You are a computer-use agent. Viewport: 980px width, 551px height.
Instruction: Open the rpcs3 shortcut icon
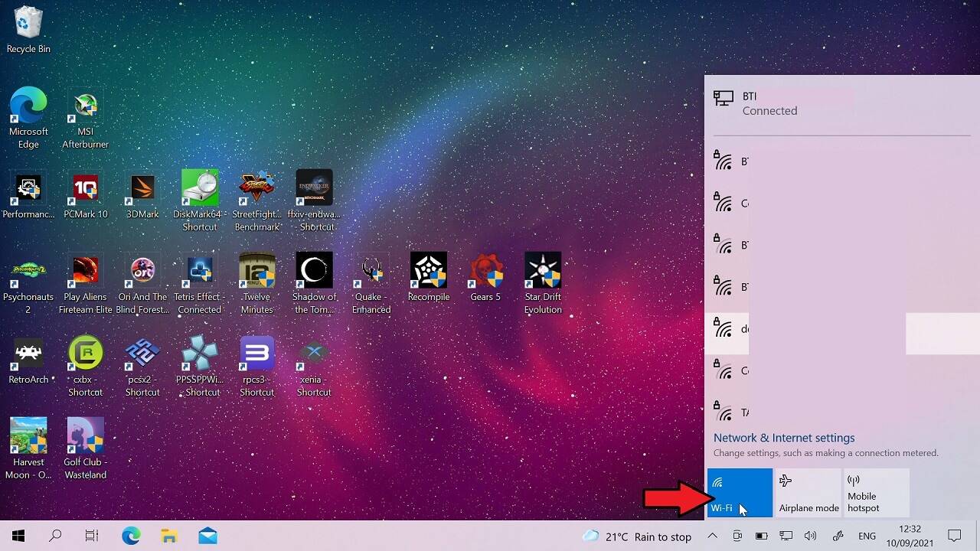(x=256, y=367)
